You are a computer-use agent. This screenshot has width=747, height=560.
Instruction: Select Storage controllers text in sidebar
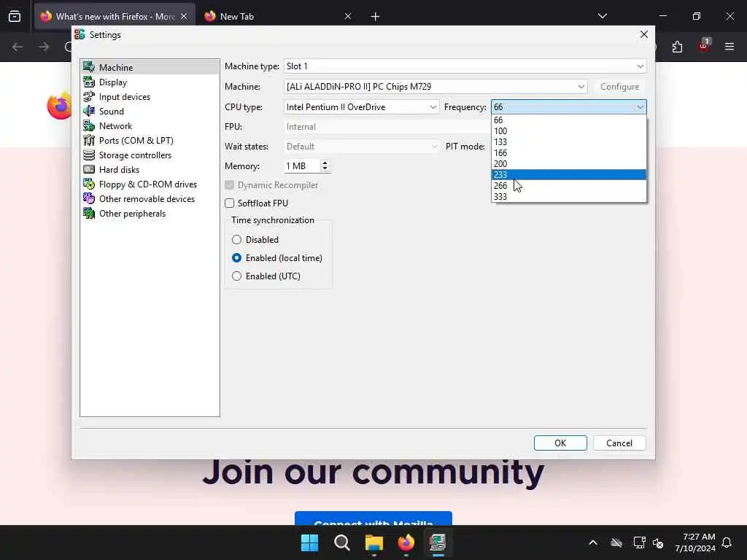click(135, 155)
